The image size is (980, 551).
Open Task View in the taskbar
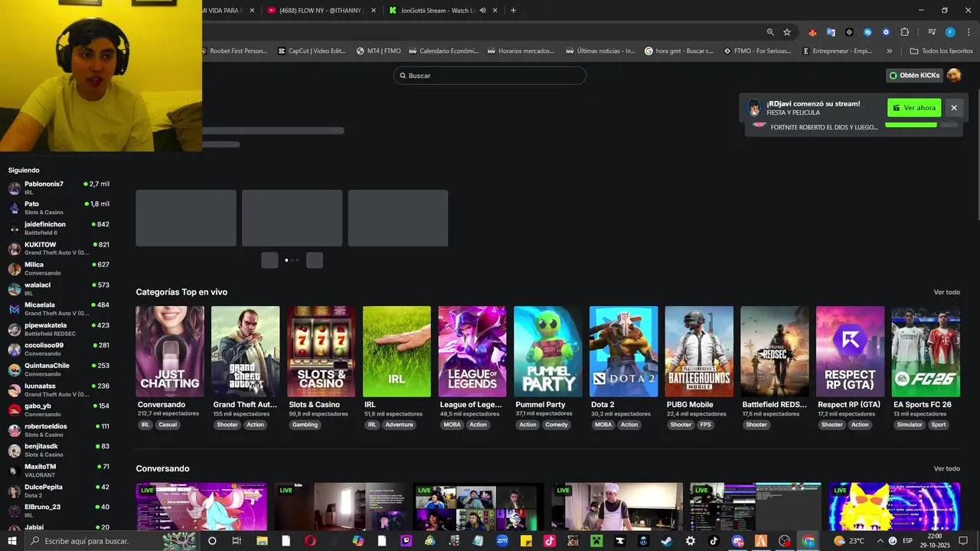(236, 540)
